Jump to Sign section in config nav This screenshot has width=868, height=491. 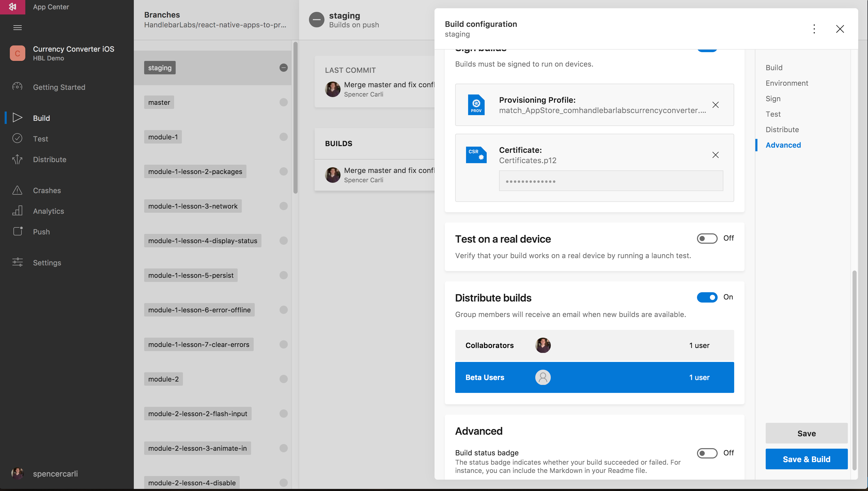pyautogui.click(x=773, y=99)
